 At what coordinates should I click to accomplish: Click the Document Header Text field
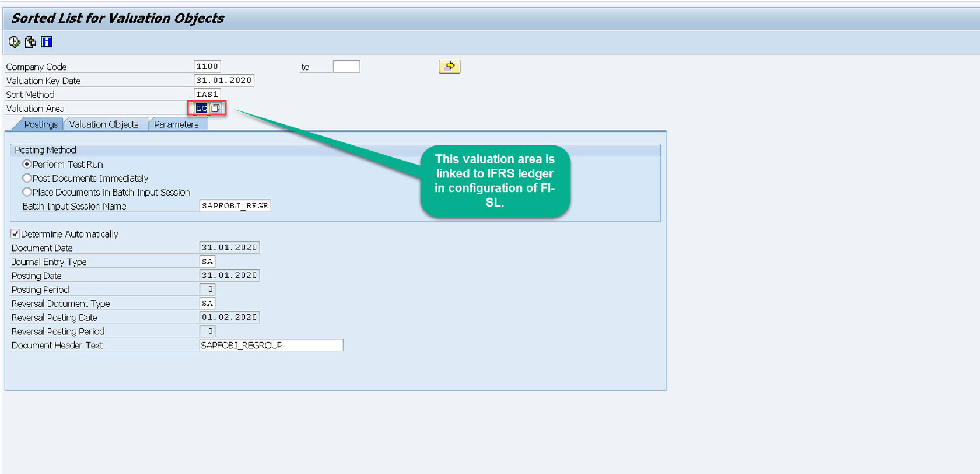[x=271, y=346]
